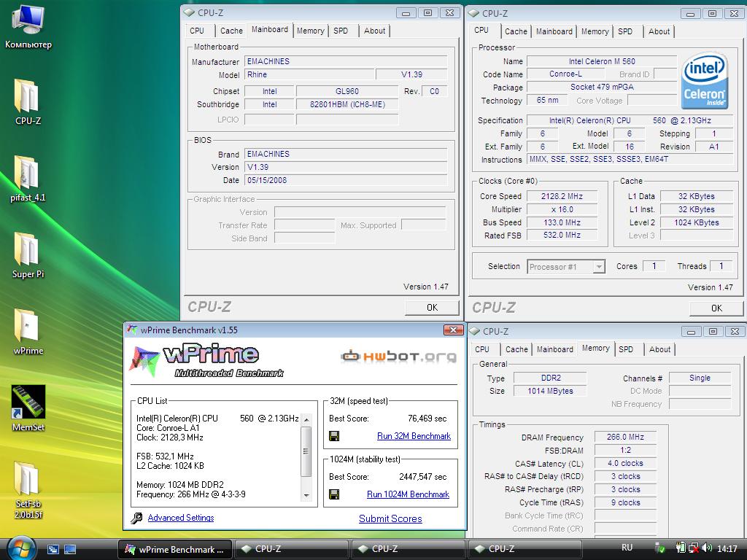
Task: Click the Advanced Settings key icon
Action: 136,518
